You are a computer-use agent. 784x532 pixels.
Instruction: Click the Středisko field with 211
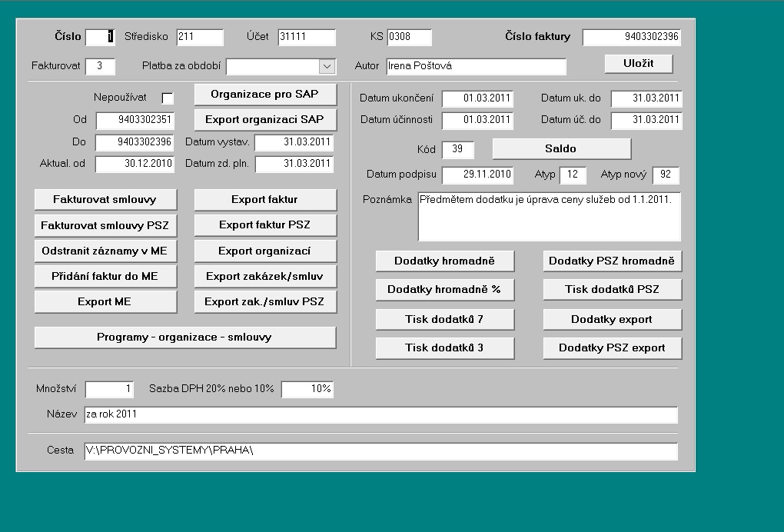coord(200,37)
